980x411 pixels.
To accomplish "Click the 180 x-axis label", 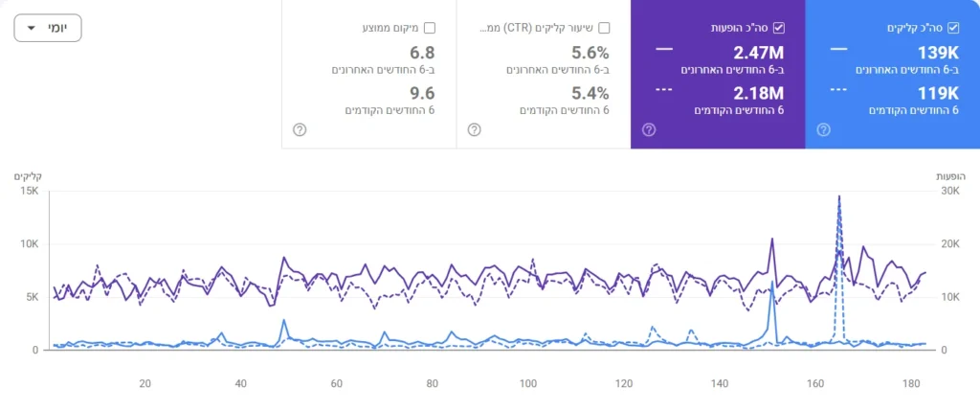I will tap(912, 384).
